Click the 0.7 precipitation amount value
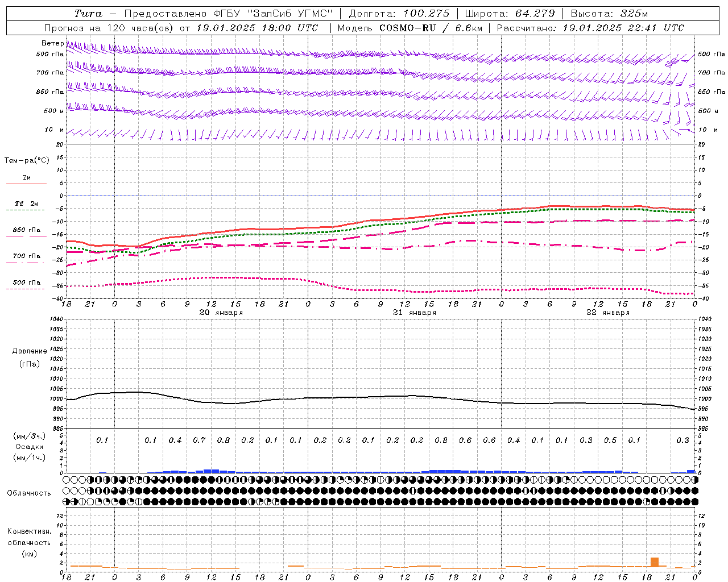This screenshot has height=582, width=728. point(199,440)
